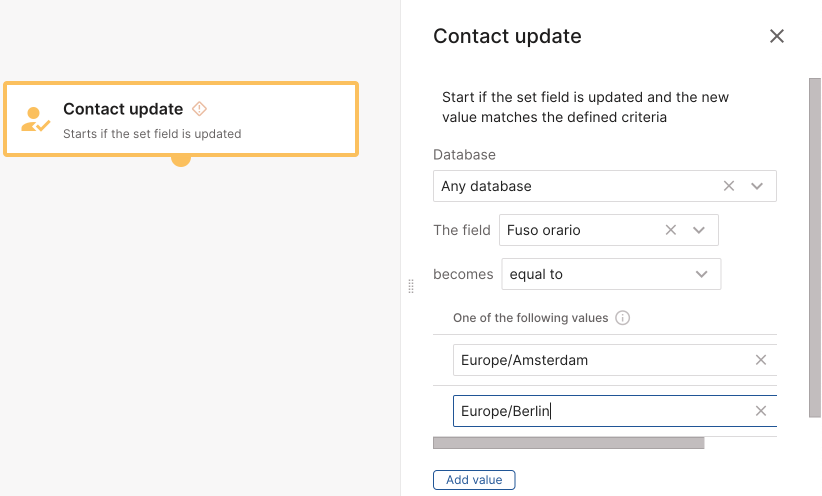Click the panel resize grip handle
This screenshot has width=822, height=496.
(411, 287)
